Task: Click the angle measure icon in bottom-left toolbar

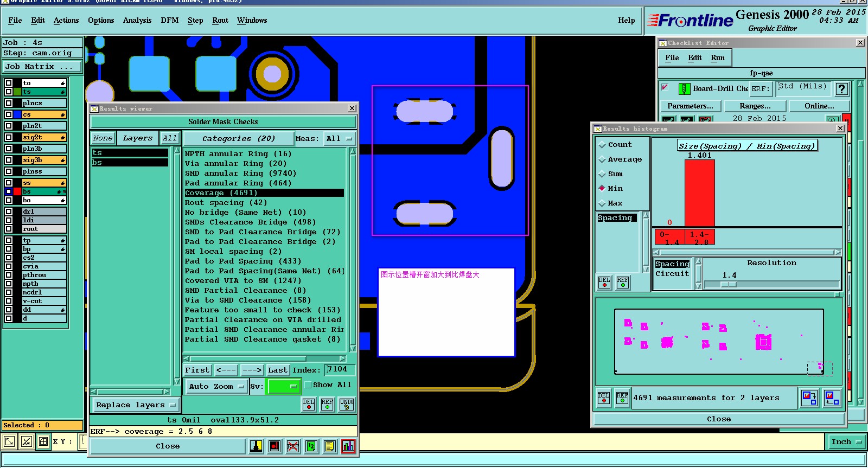Action: tap(26, 442)
